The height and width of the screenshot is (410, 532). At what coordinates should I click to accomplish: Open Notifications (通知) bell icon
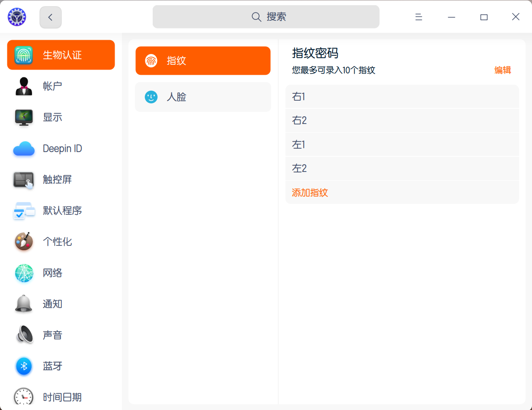[x=24, y=304]
